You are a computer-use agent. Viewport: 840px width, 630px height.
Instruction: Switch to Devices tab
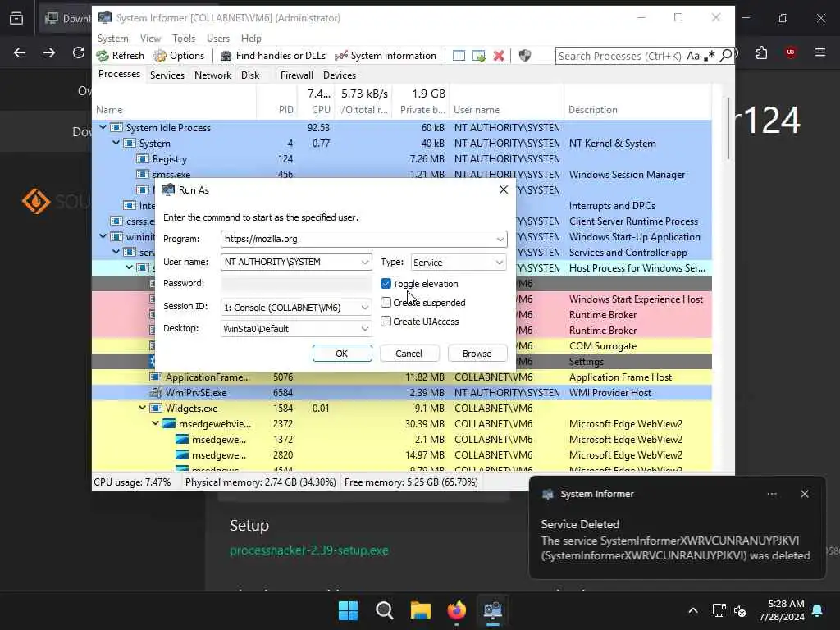(339, 75)
